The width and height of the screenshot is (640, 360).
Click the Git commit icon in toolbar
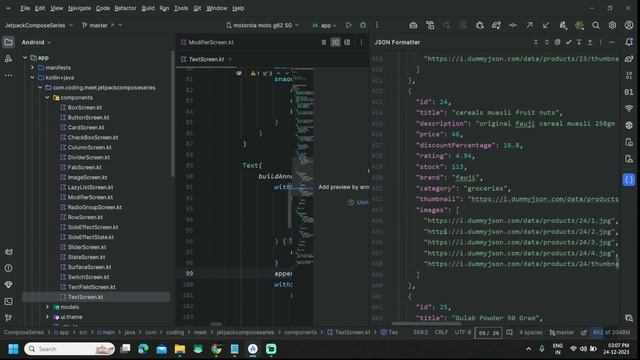(x=513, y=25)
